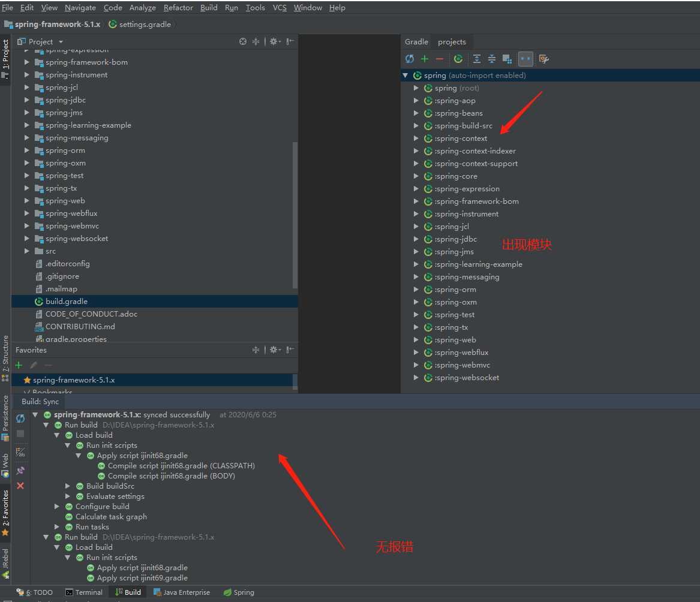The image size is (700, 602).
Task: Open the VCS menu
Action: pyautogui.click(x=280, y=8)
